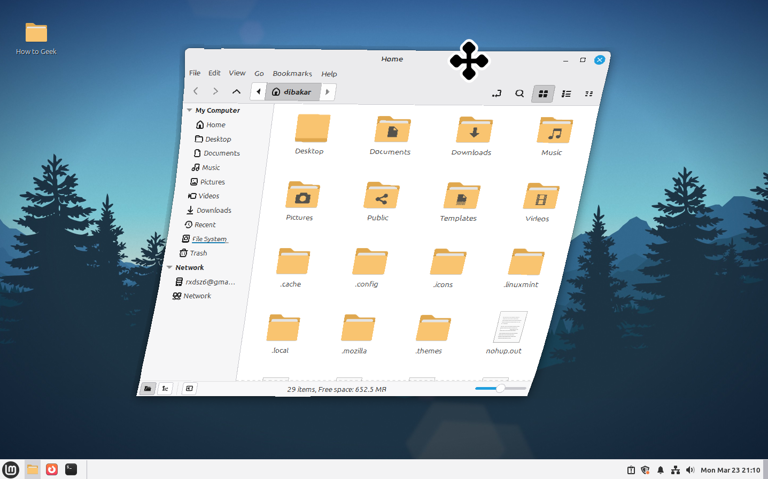This screenshot has height=479, width=768.
Task: Open the search magnifier in the toolbar
Action: [x=519, y=93]
